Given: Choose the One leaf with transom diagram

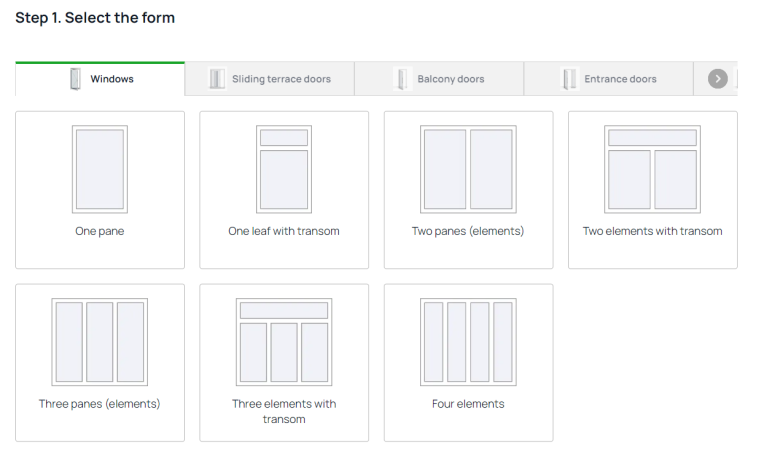Looking at the screenshot, I should [284, 169].
